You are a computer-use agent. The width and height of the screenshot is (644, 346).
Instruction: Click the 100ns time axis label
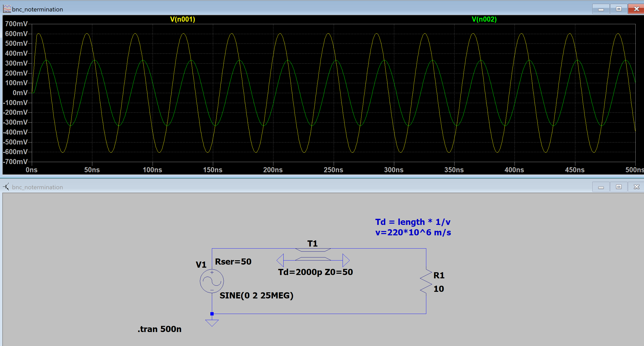152,170
